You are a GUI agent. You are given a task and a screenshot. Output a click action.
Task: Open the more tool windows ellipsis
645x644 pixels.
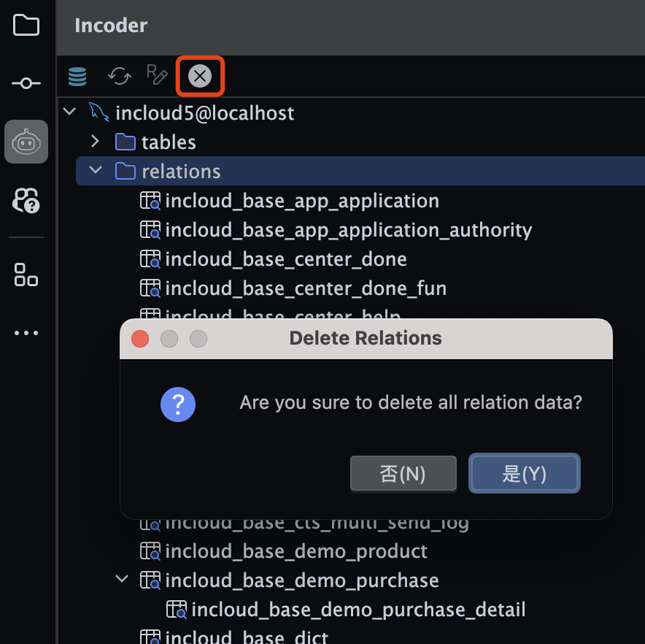(x=26, y=333)
